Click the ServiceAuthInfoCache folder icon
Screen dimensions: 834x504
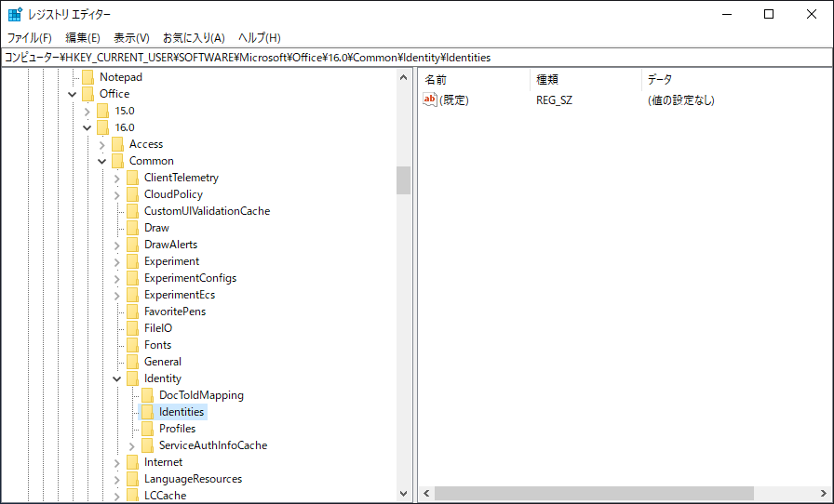point(148,445)
